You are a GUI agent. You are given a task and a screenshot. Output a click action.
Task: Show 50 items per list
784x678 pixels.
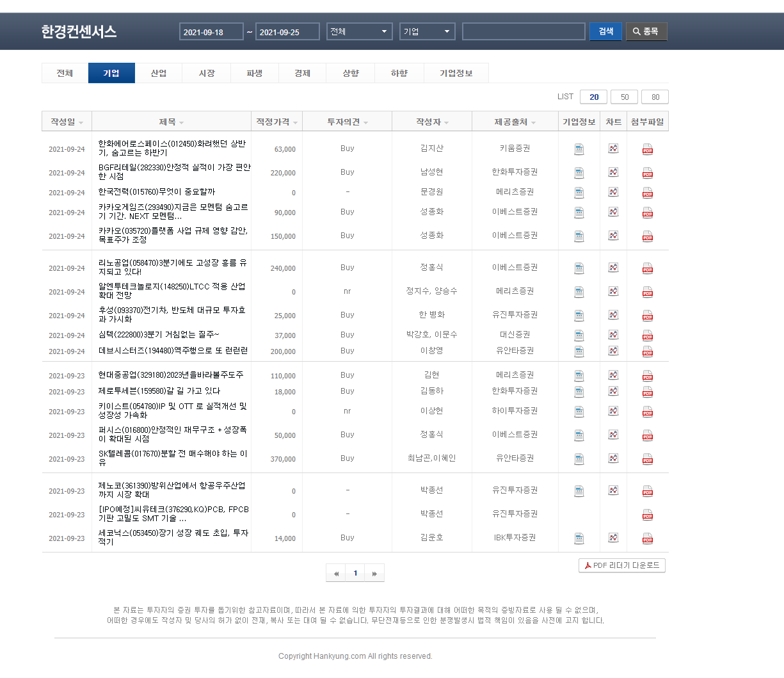click(x=625, y=97)
